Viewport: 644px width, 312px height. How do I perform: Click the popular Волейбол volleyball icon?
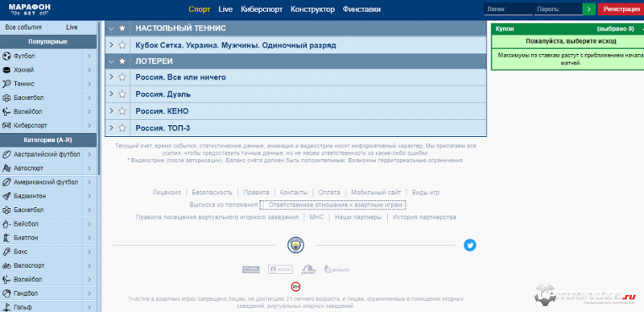(x=6, y=112)
